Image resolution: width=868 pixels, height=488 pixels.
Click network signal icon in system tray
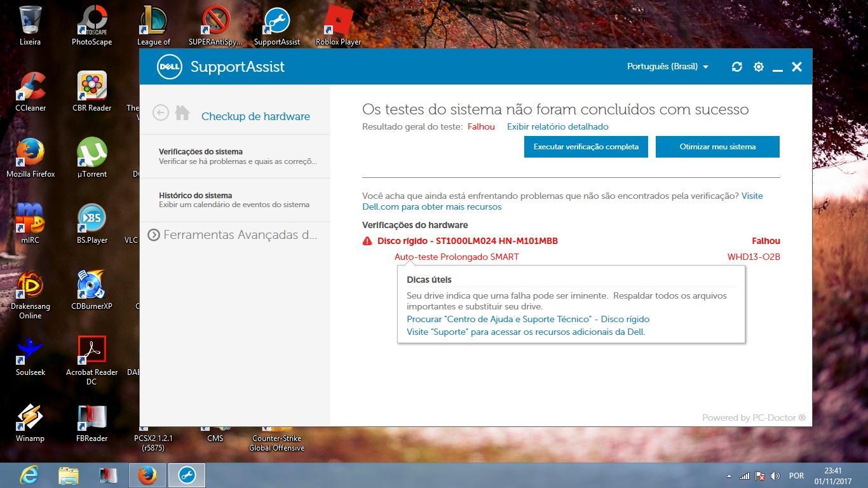coord(744,475)
